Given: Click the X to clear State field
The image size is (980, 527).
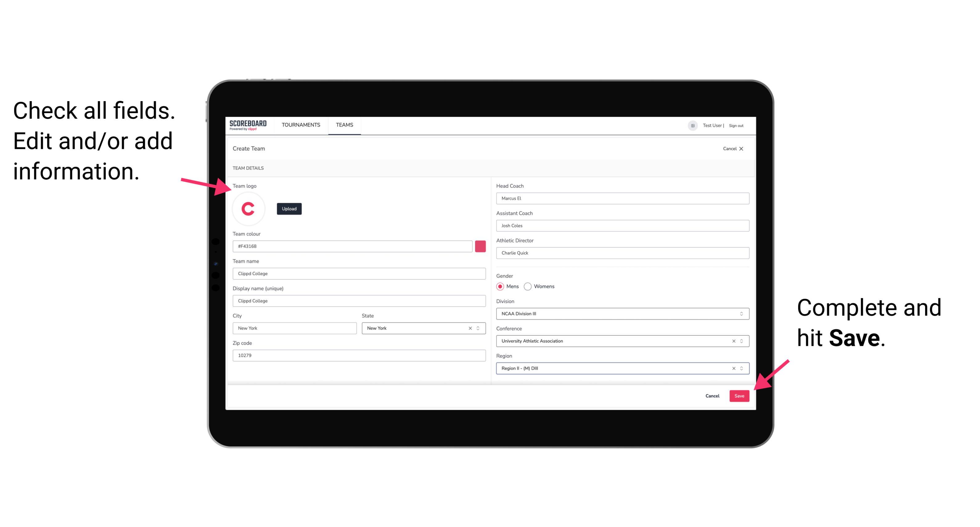Looking at the screenshot, I should point(470,327).
